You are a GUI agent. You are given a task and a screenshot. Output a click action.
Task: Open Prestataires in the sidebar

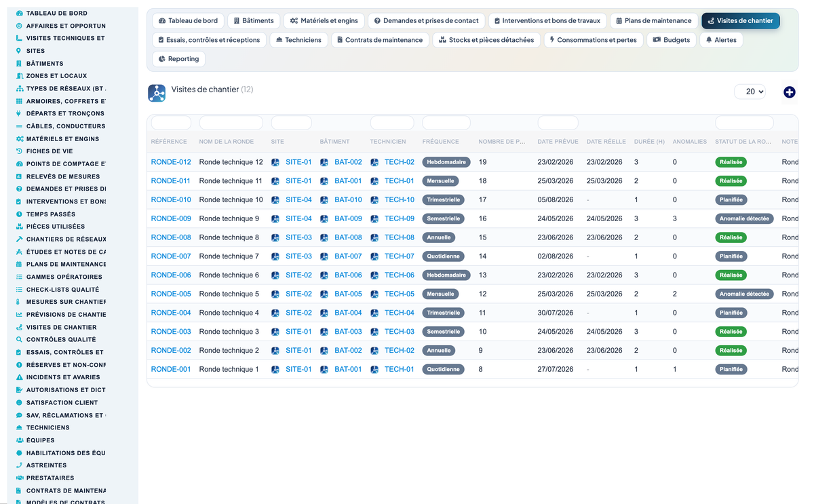[x=50, y=478]
